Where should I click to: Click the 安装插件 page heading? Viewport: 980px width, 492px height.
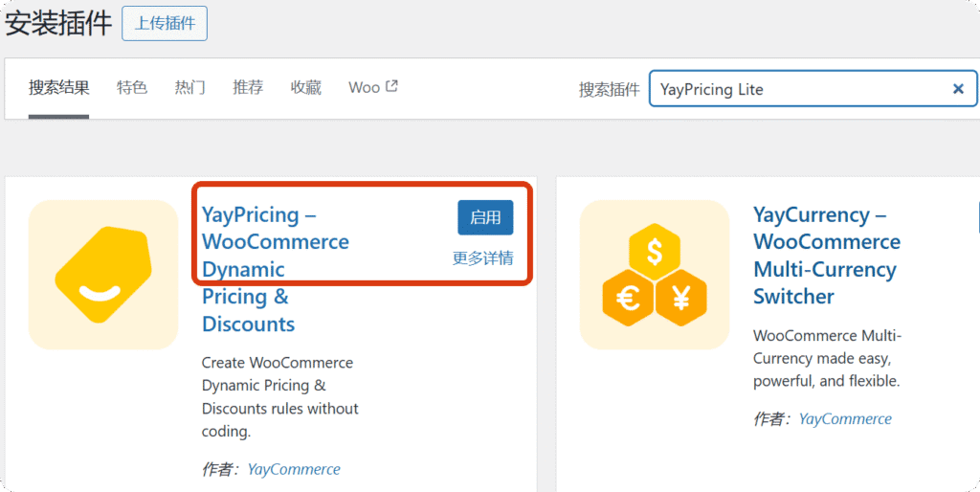click(58, 24)
